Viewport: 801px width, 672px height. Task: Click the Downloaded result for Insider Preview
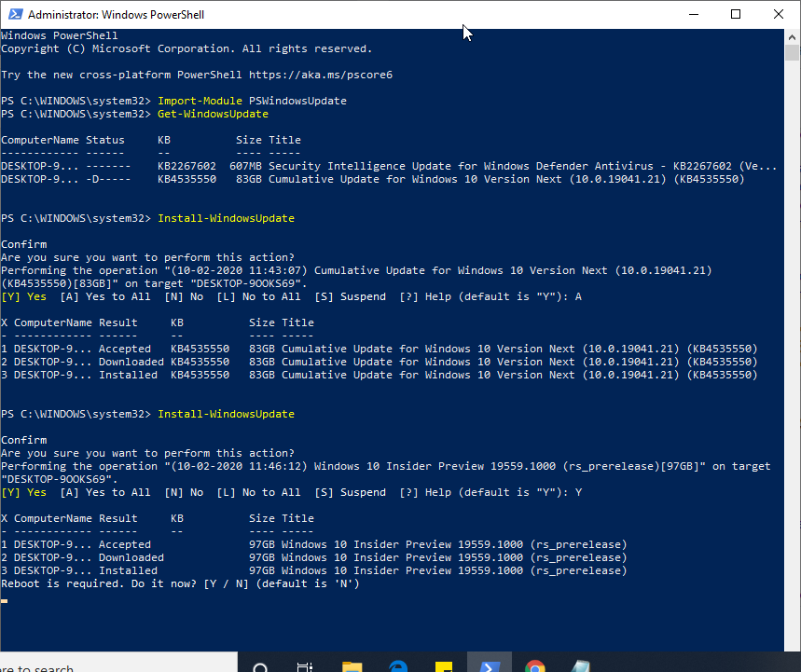(131, 557)
